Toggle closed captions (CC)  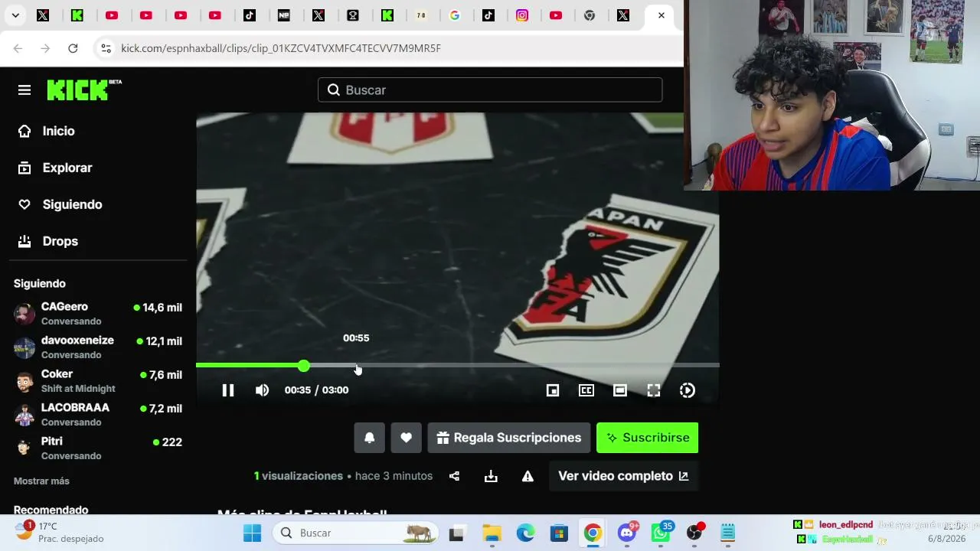point(586,390)
